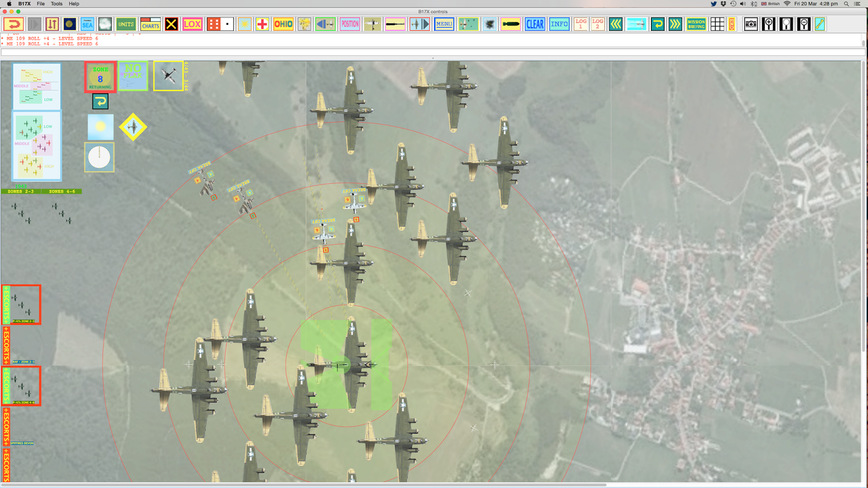The width and height of the screenshot is (868, 488).
Task: Open the B17X application menu
Action: click(24, 4)
